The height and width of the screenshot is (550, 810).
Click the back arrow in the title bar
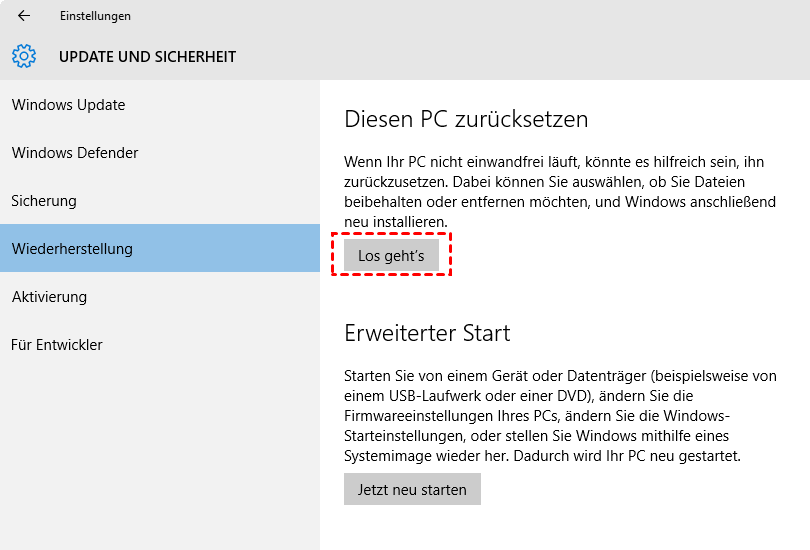[24, 16]
